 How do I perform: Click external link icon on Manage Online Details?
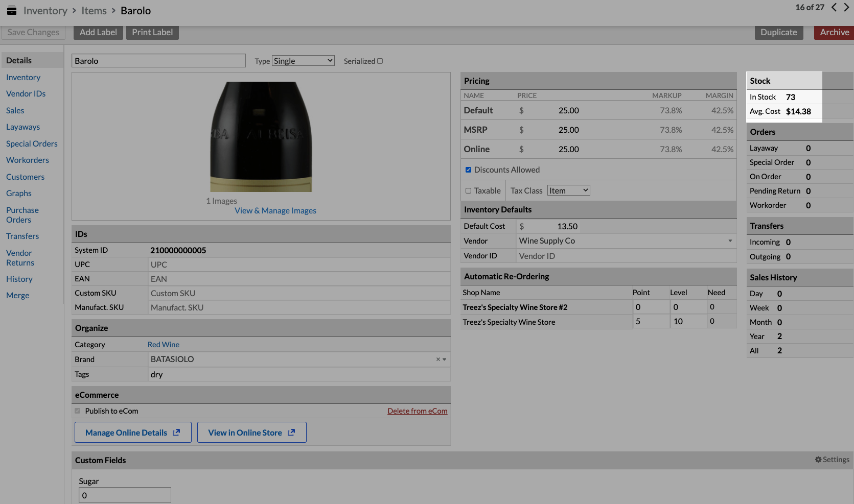click(176, 433)
